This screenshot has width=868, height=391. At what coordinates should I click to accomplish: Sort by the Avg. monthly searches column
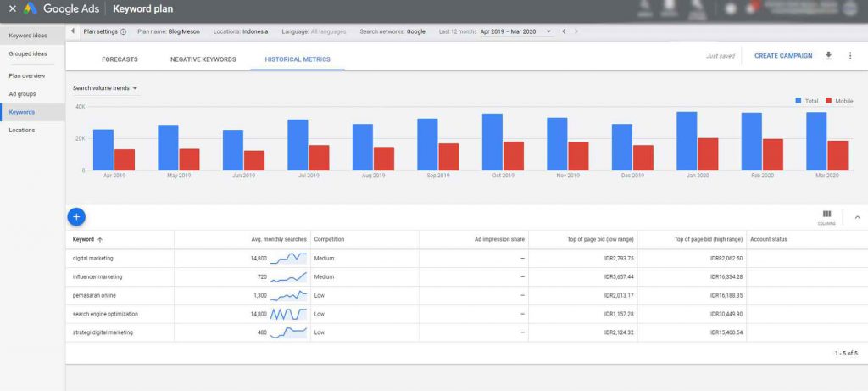pyautogui.click(x=278, y=239)
